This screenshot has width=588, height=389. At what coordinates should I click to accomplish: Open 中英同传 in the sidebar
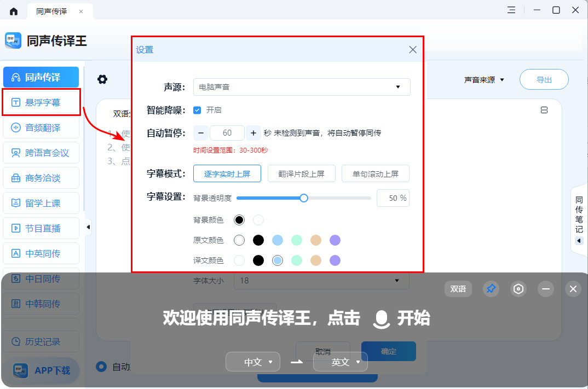(x=41, y=253)
